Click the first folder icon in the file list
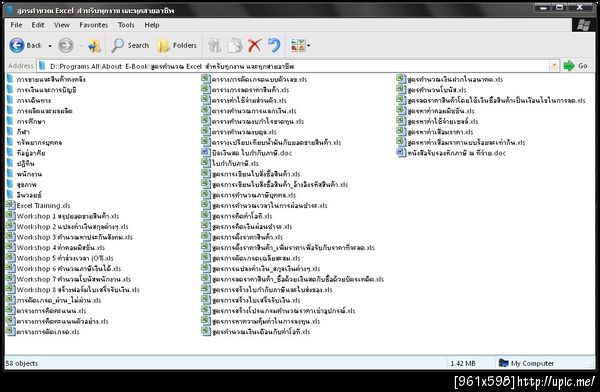Screen dimensions: 600x392 coord(10,79)
